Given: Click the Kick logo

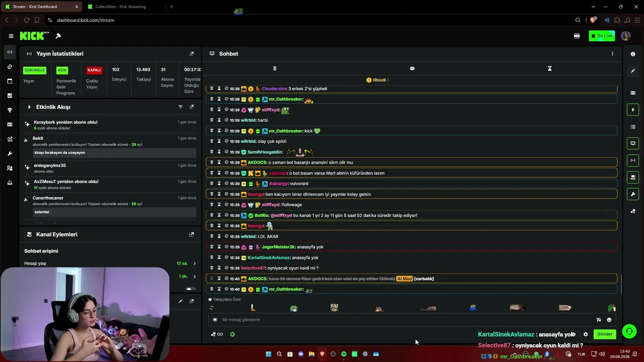Looking at the screenshot, I should coord(32,36).
